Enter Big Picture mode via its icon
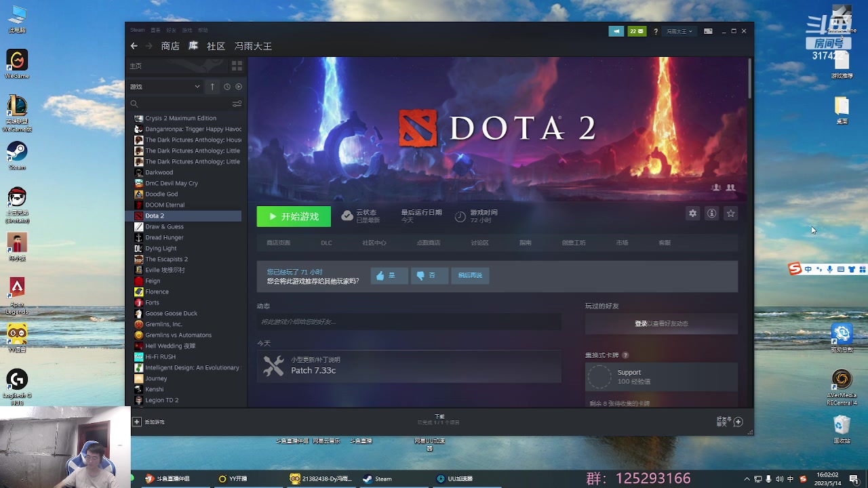Screen dimensions: 868x488 708,31
